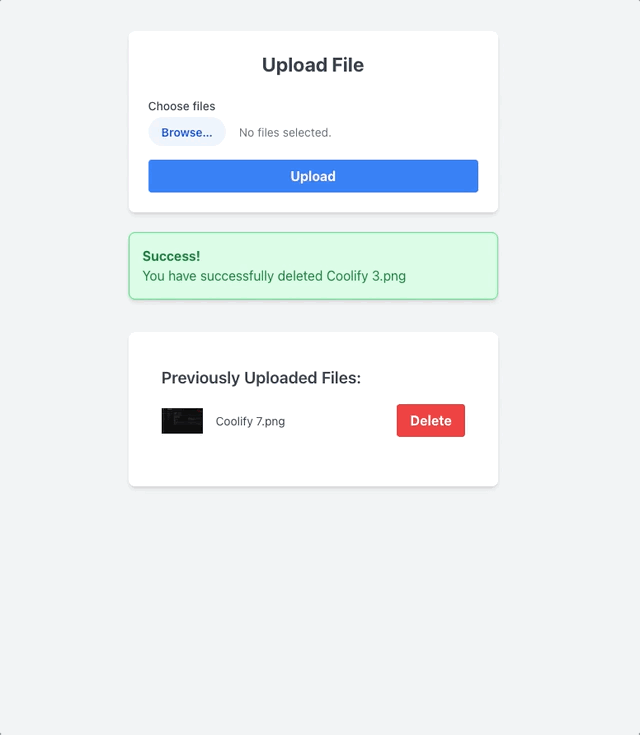Click the word 'Upload' in the page heading
Image resolution: width=640 pixels, height=735 pixels.
pos(294,65)
